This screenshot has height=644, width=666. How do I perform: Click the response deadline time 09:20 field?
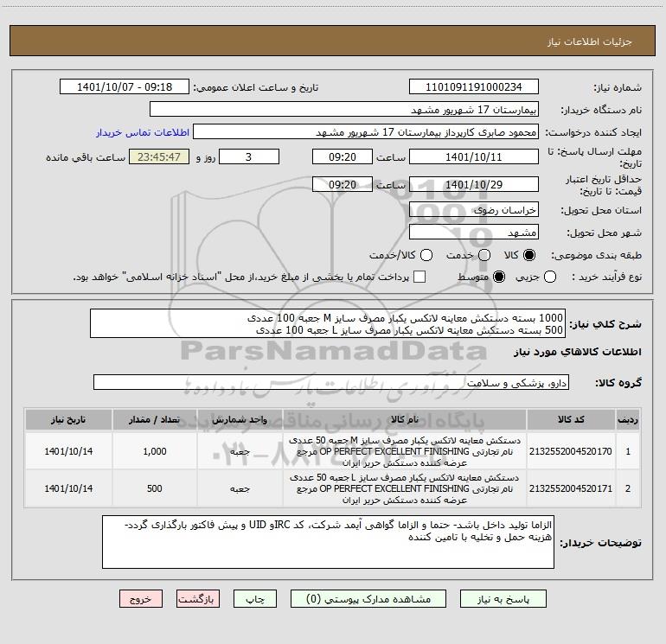(343, 156)
